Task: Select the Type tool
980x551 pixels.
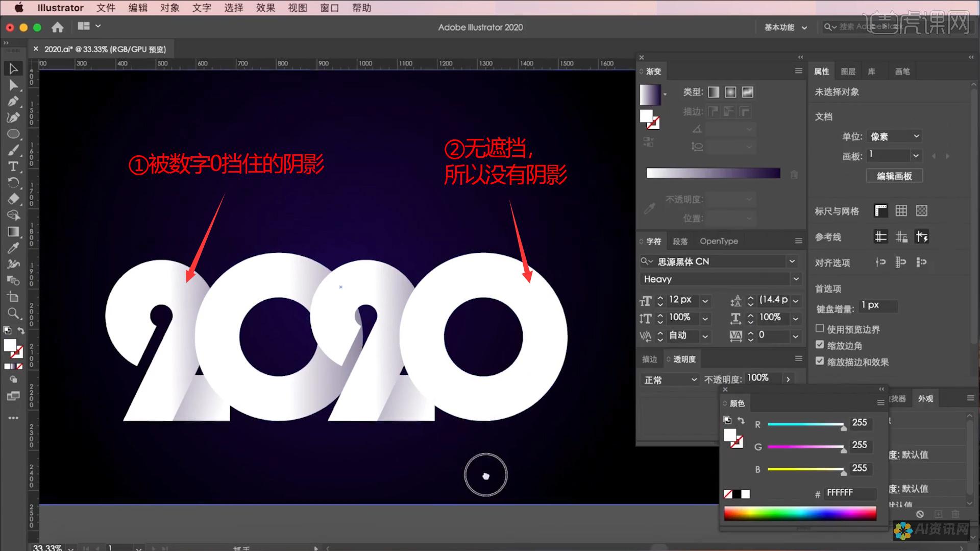Action: [x=14, y=166]
